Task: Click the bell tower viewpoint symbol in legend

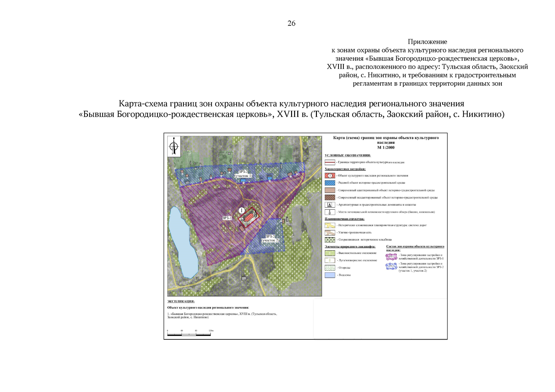Action: [x=330, y=212]
